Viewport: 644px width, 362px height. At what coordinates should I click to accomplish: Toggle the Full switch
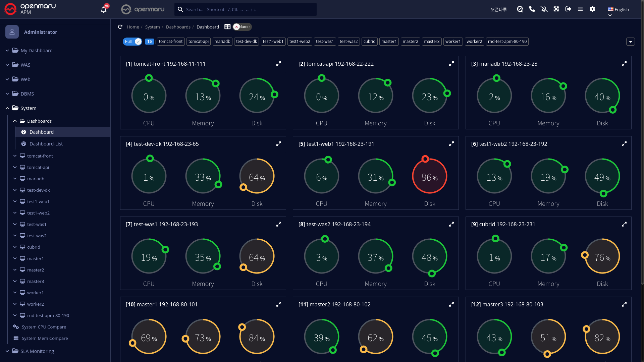pyautogui.click(x=132, y=42)
